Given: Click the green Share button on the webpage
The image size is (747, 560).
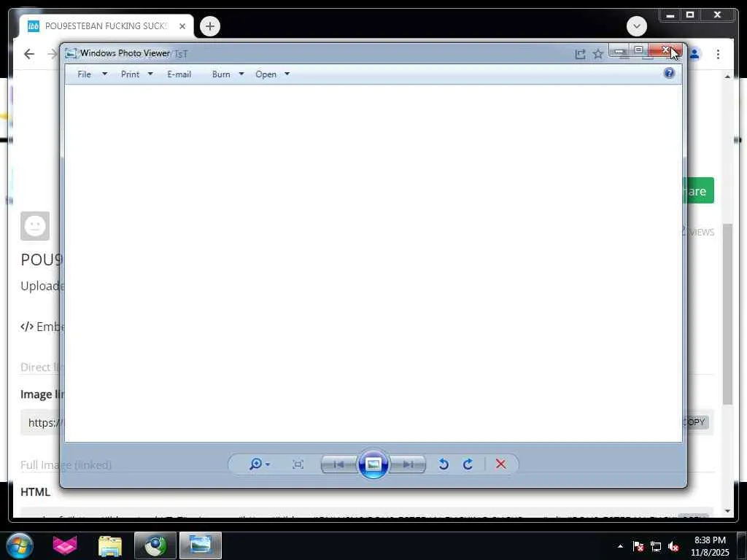Looking at the screenshot, I should click(700, 190).
